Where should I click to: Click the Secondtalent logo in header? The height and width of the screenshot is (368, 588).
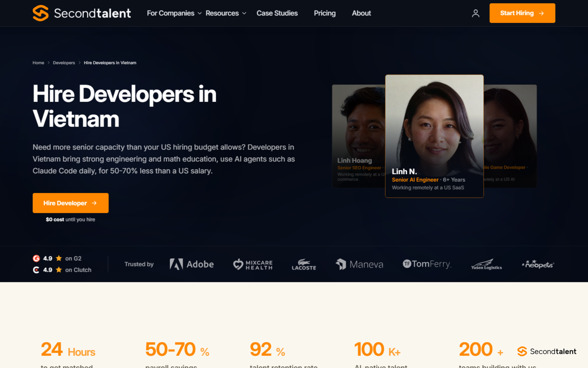point(82,13)
